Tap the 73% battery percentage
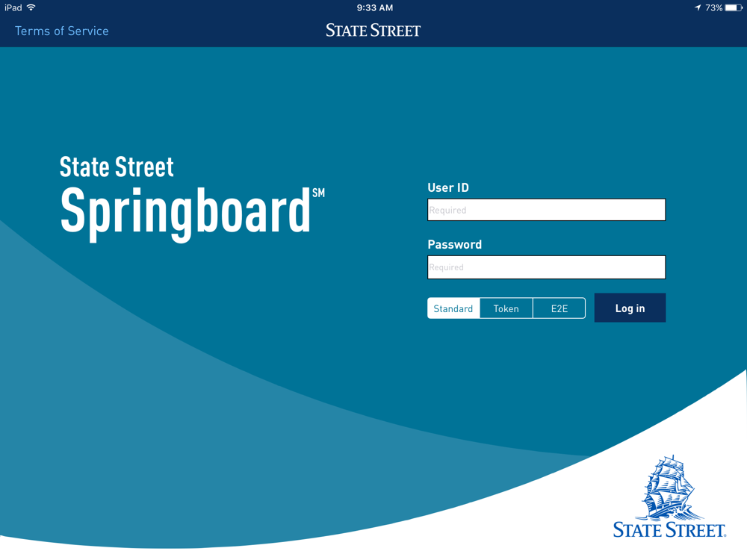The width and height of the screenshot is (747, 560). pos(713,7)
